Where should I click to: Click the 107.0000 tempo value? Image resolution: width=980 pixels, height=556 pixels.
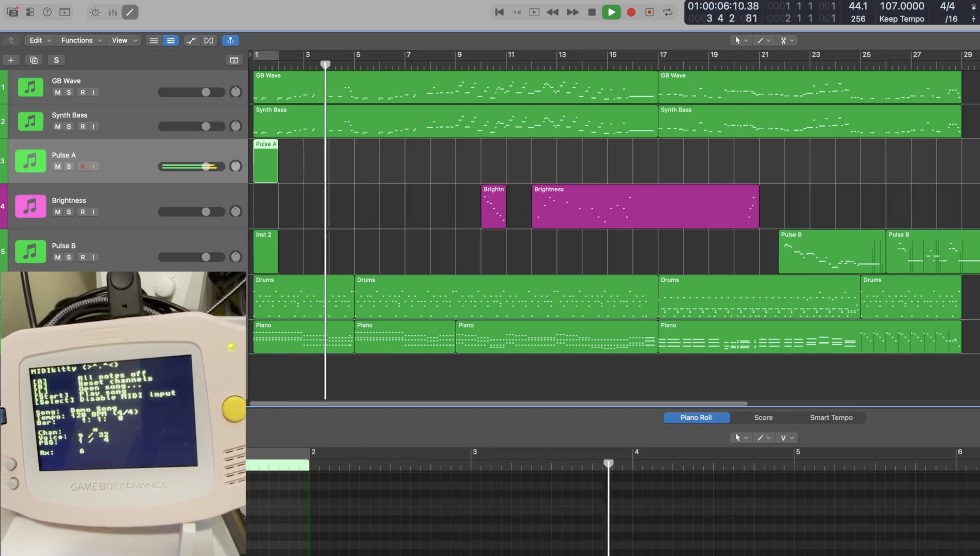pyautogui.click(x=902, y=6)
